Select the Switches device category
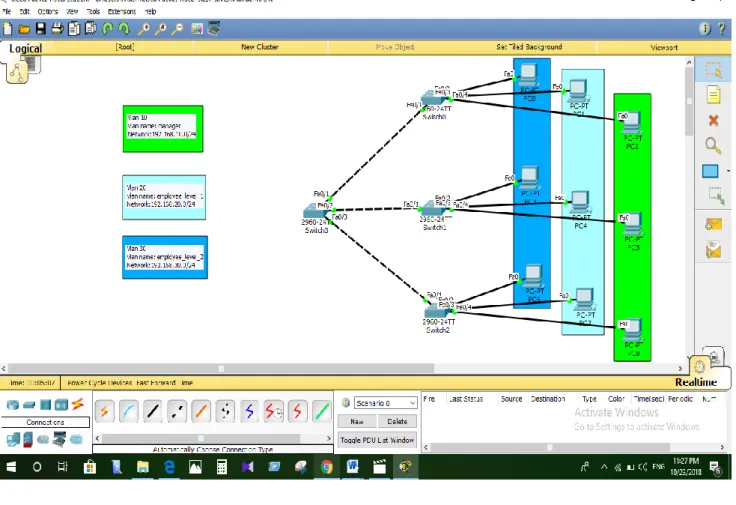Viewport: 736px width, 505px height. pos(29,405)
